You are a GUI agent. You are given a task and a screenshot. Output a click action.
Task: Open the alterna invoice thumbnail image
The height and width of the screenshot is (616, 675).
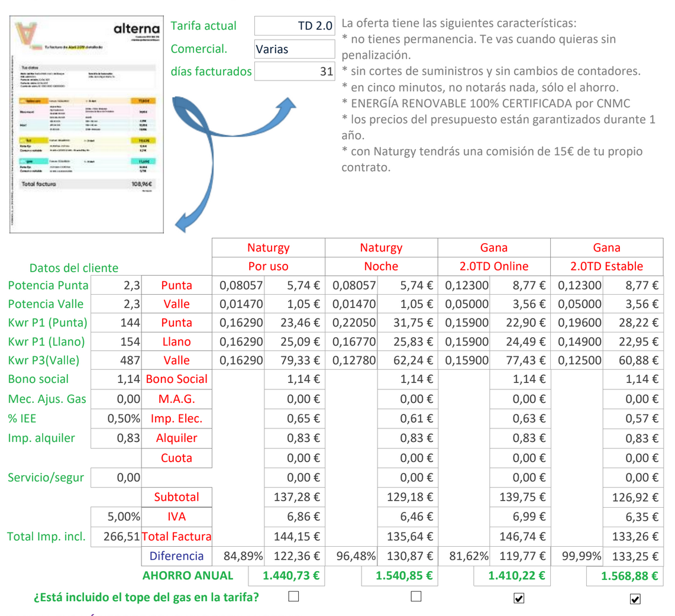86,124
